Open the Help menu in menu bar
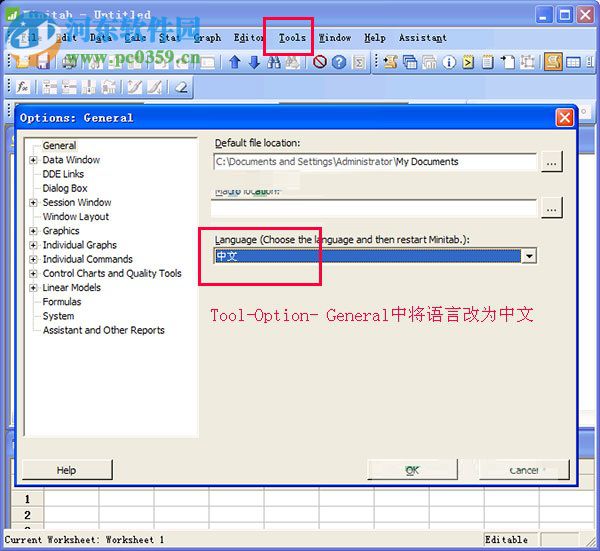This screenshot has width=600, height=551. click(x=375, y=37)
